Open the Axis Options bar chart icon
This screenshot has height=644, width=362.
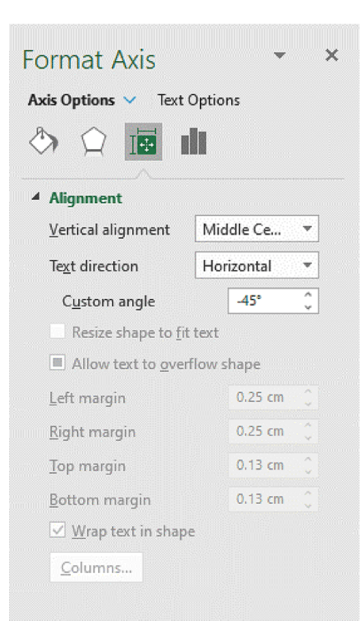pos(194,142)
